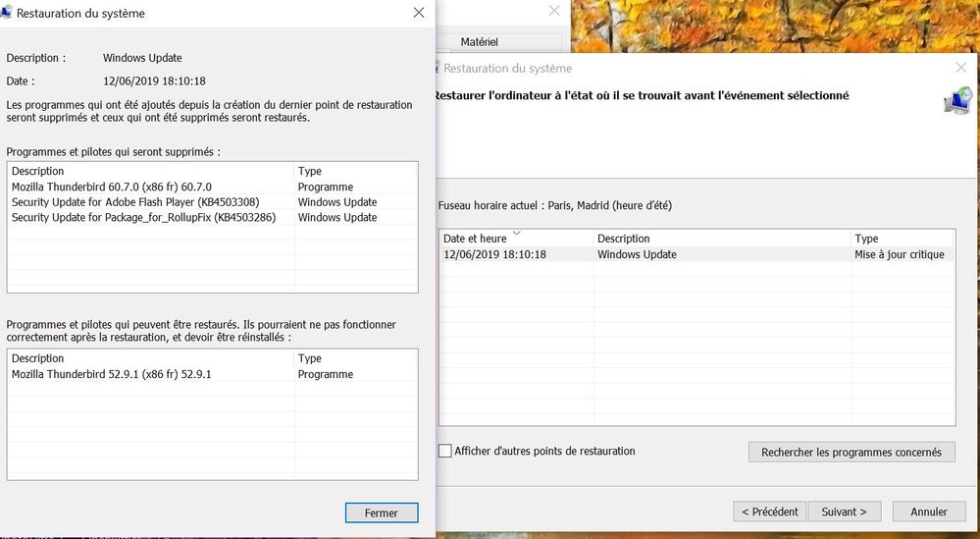Image resolution: width=980 pixels, height=539 pixels.
Task: Click Type header in programs to be restored list
Action: [x=355, y=358]
